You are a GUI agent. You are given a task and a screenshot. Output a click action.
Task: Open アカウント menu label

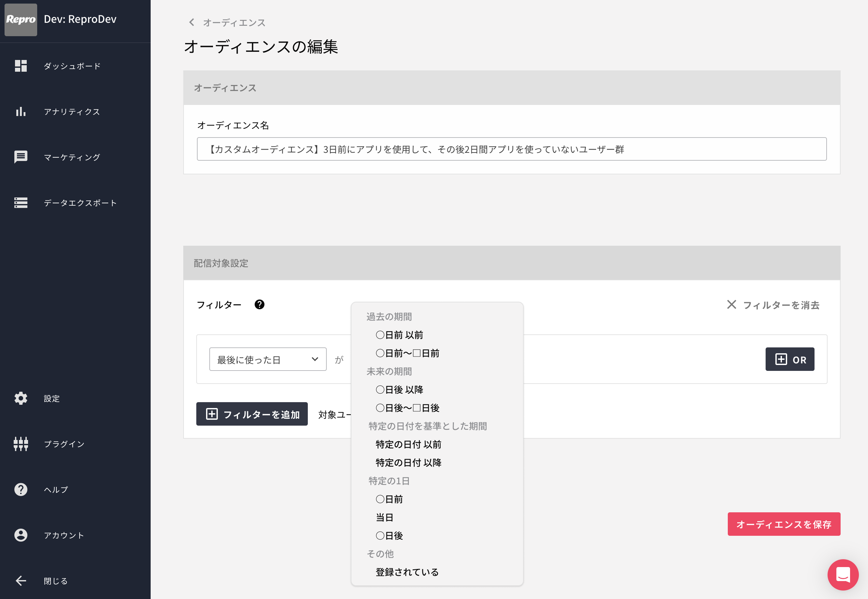pyautogui.click(x=64, y=535)
